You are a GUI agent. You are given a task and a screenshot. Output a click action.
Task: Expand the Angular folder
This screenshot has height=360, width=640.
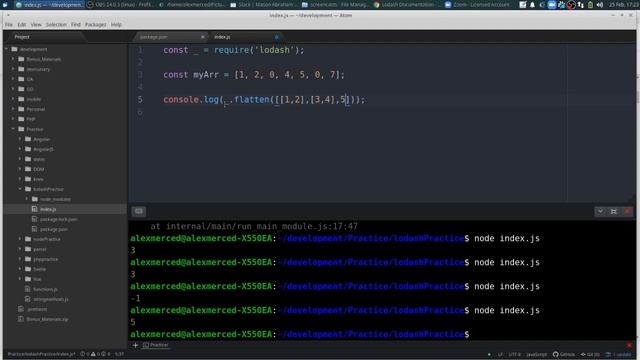pyautogui.click(x=20, y=139)
